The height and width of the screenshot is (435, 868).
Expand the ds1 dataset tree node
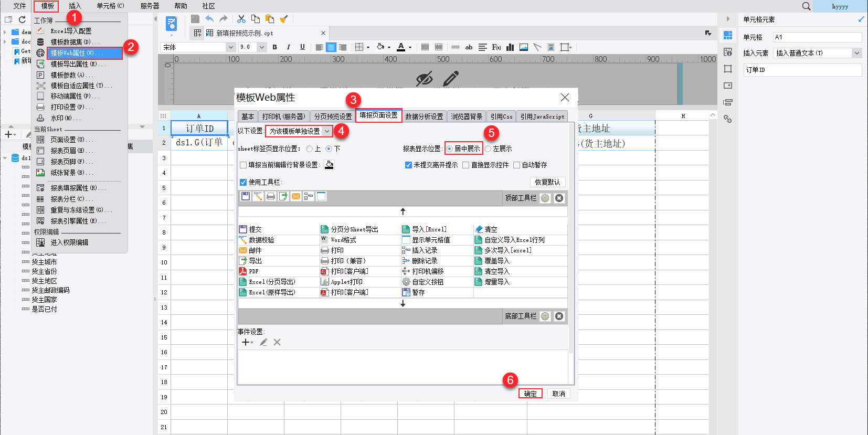coord(5,158)
